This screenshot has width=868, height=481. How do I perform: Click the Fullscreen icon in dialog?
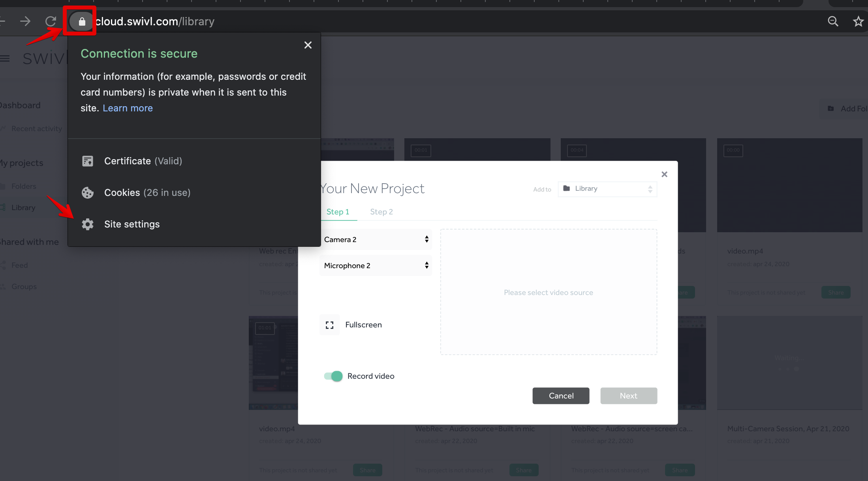point(329,325)
